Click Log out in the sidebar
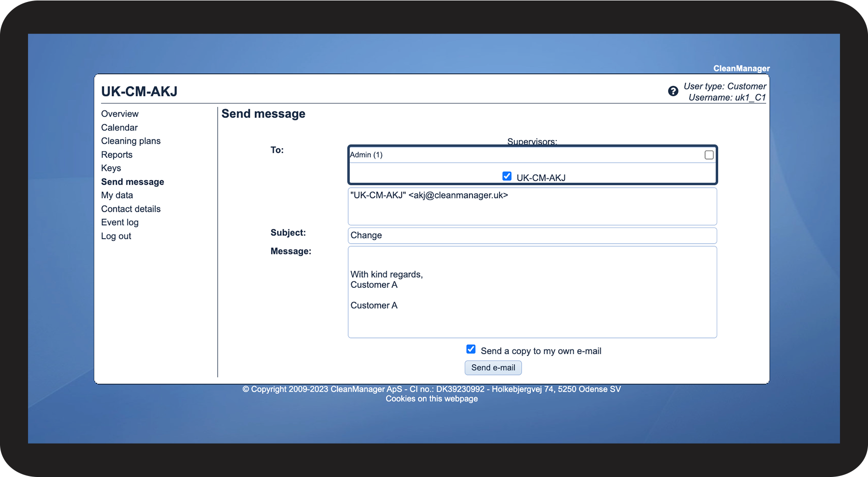Image resolution: width=868 pixels, height=477 pixels. [x=116, y=236]
